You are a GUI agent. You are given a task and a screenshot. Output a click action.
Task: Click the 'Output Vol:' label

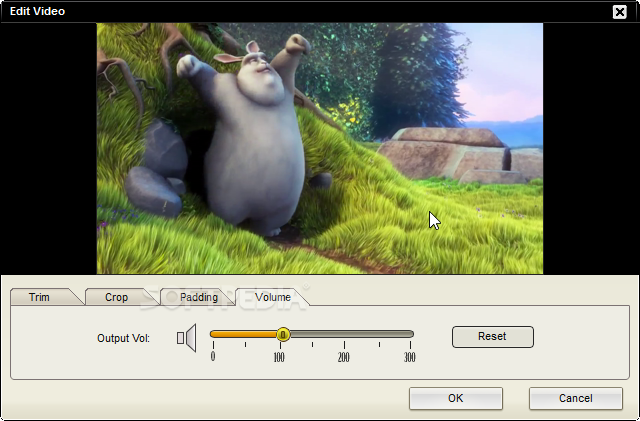point(123,338)
